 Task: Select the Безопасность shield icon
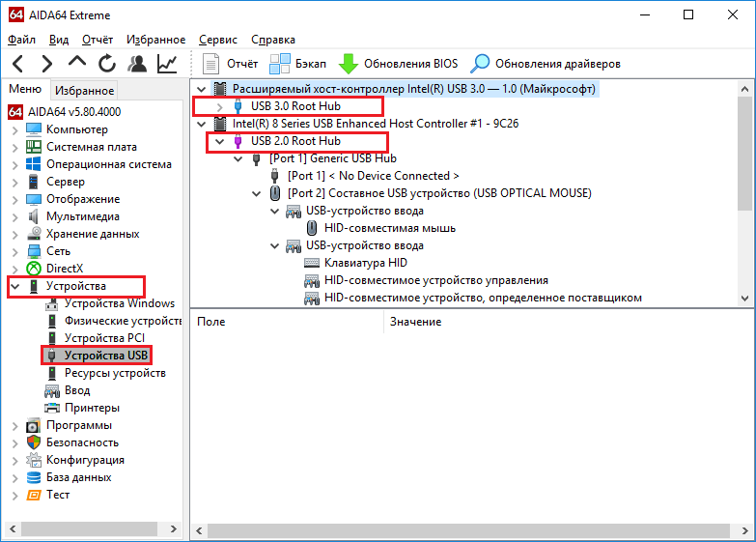[x=34, y=442]
